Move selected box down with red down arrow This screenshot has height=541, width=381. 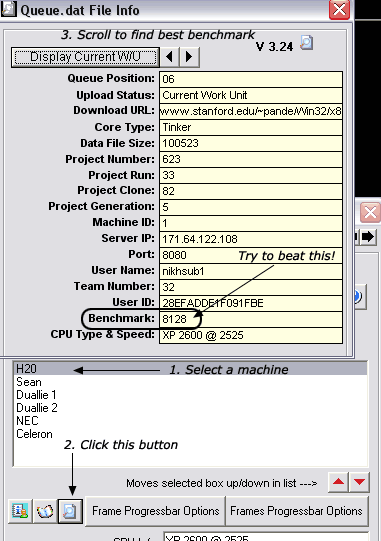[x=359, y=482]
